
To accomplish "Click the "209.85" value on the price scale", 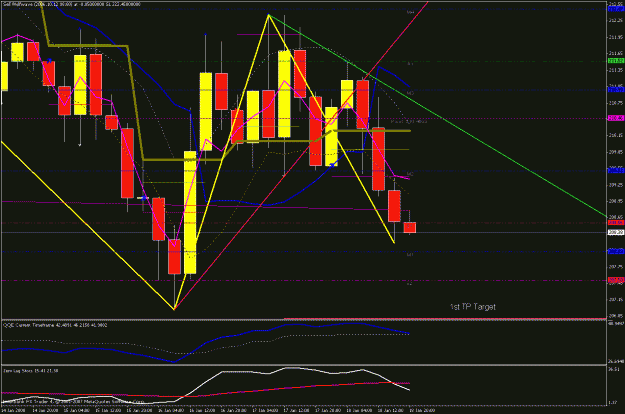I will coord(615,152).
